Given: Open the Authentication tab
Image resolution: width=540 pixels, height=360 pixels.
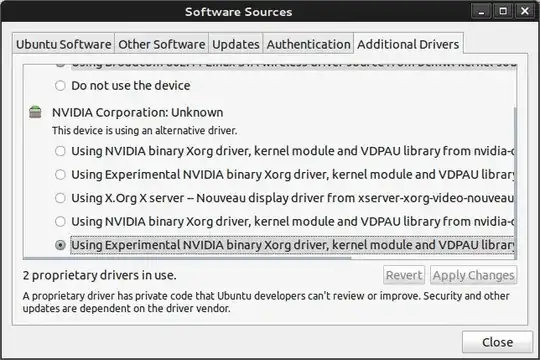Looking at the screenshot, I should click(308, 44).
